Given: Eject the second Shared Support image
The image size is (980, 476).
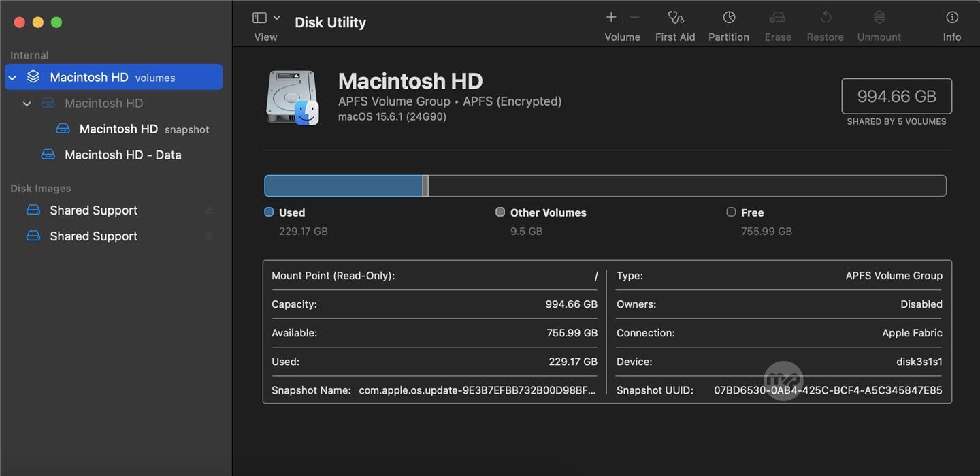Looking at the screenshot, I should pyautogui.click(x=209, y=236).
